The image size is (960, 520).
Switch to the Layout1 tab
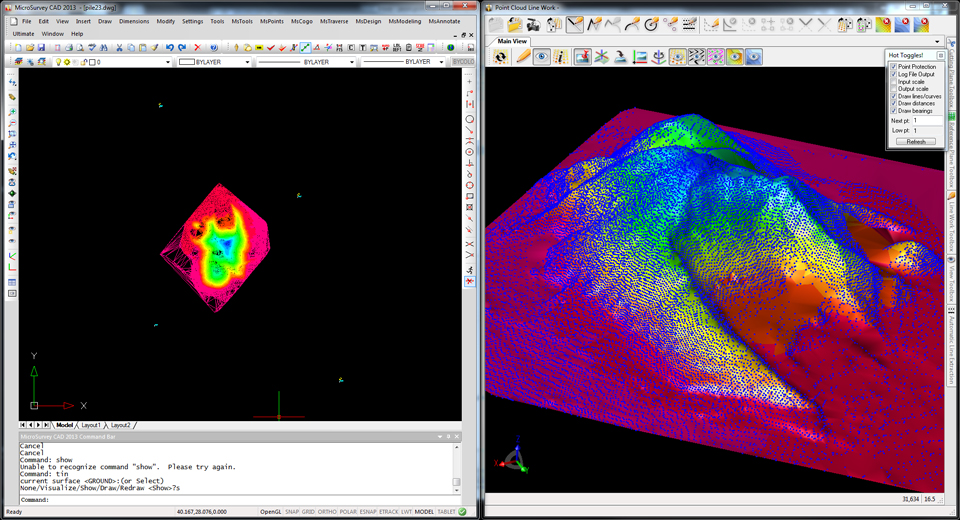point(91,425)
